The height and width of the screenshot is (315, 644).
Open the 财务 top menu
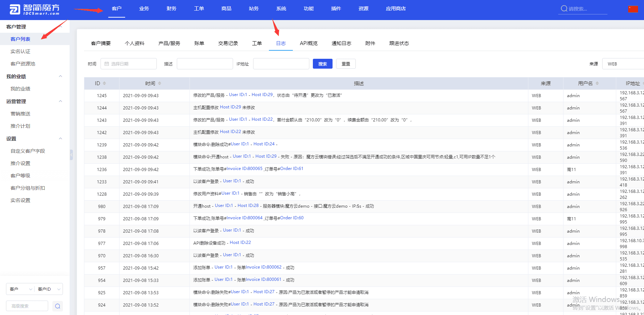click(x=172, y=8)
